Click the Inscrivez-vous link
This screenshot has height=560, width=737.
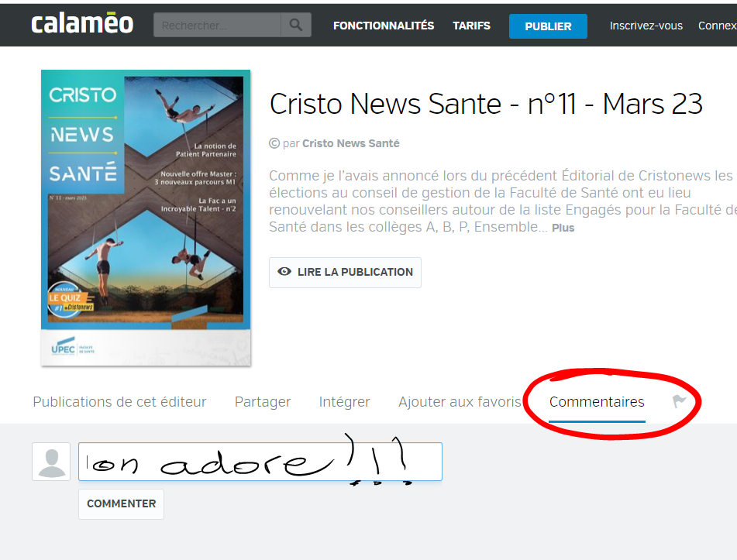646,26
